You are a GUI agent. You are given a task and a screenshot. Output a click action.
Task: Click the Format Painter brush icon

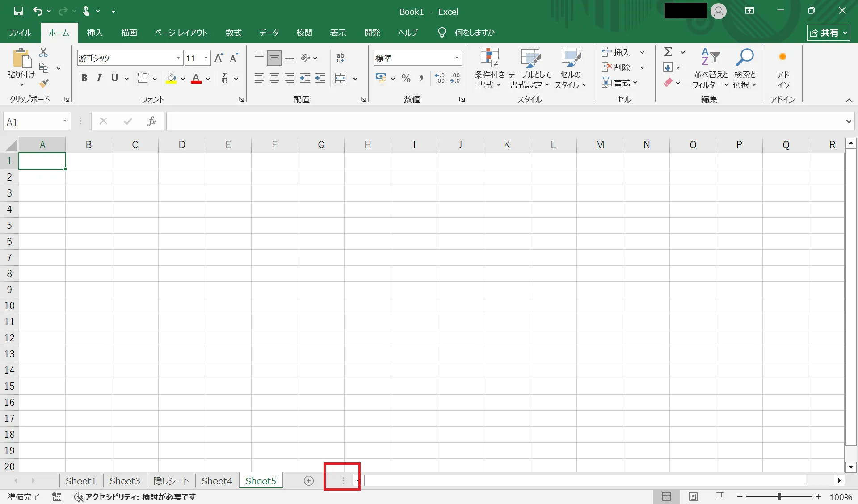pyautogui.click(x=43, y=84)
